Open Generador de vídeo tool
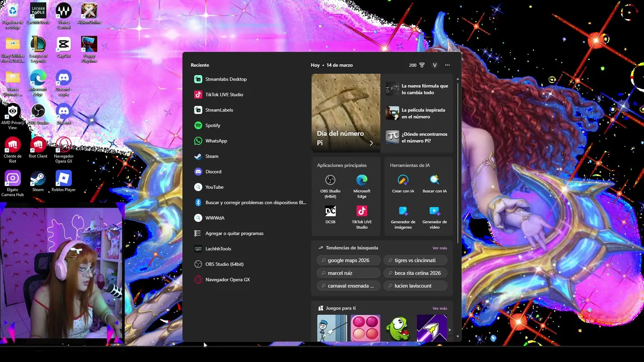The image size is (644, 362). pyautogui.click(x=434, y=217)
